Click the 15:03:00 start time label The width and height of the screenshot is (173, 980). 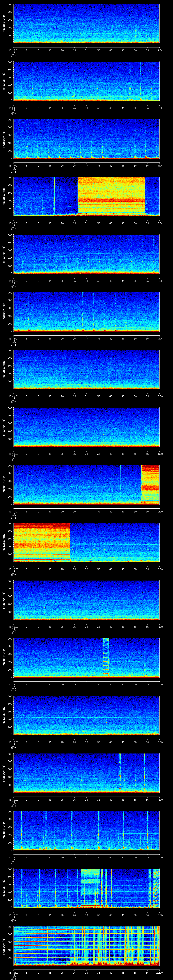point(13,50)
